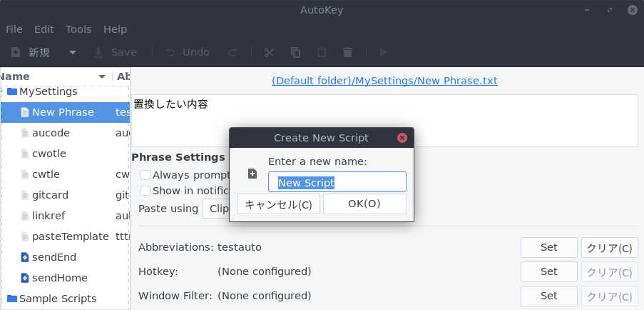Select the sendHome script in tree
The height and width of the screenshot is (310, 644).
pyautogui.click(x=60, y=278)
